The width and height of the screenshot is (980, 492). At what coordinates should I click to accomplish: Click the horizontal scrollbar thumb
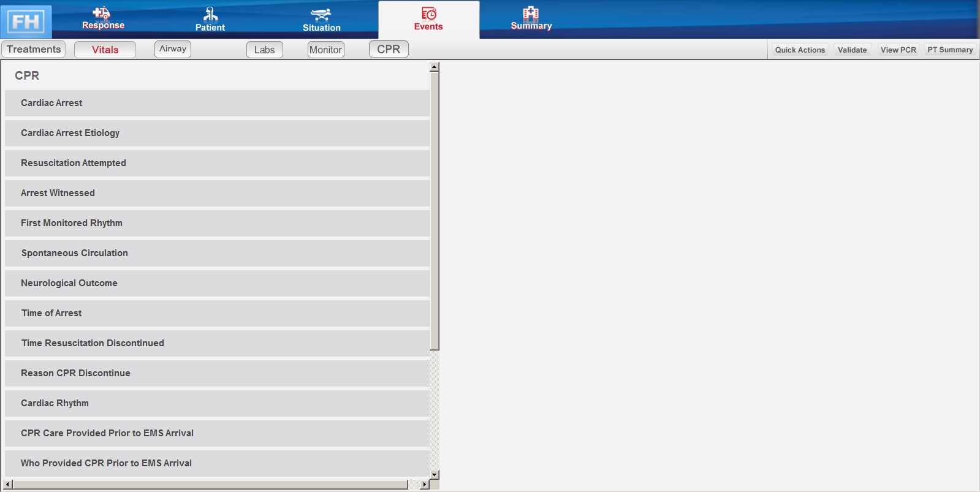coord(210,485)
